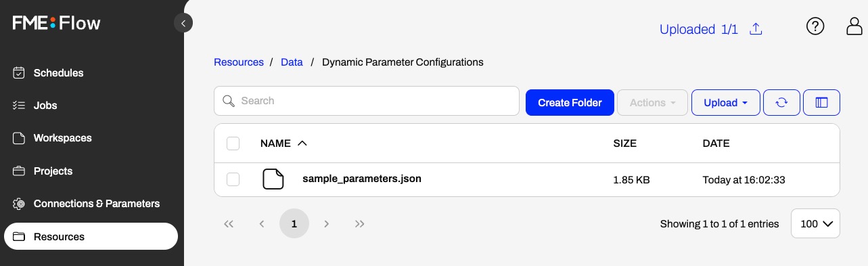
Task: Click Dynamic Parameter Configurations breadcrumb text
Action: 403,62
